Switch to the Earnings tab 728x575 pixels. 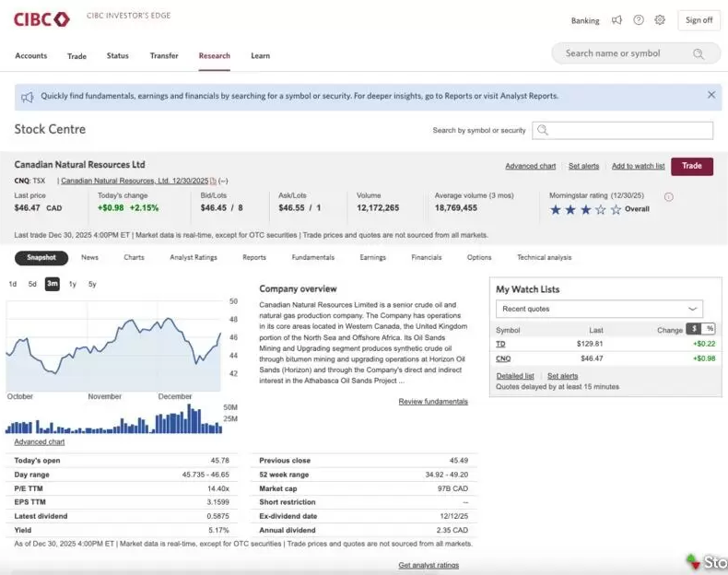[372, 257]
